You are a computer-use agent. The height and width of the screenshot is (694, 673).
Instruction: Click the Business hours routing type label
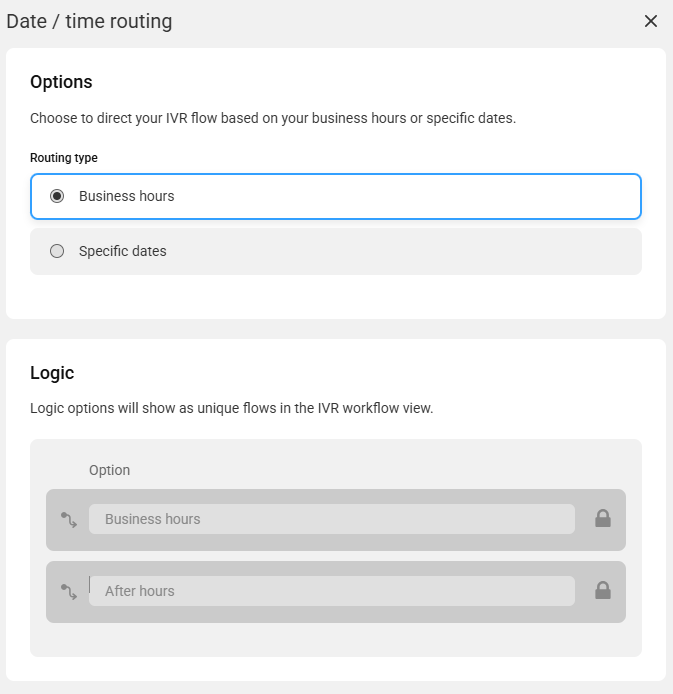(127, 196)
